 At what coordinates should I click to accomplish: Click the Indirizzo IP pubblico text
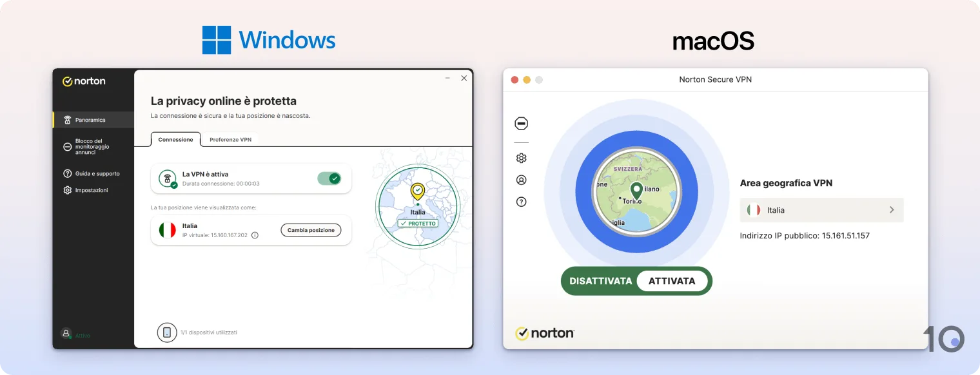point(805,236)
